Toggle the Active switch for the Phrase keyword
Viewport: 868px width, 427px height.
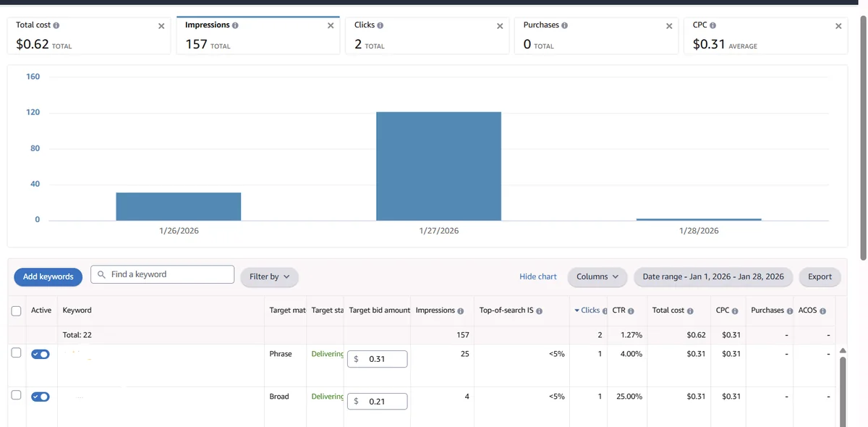[x=41, y=354]
